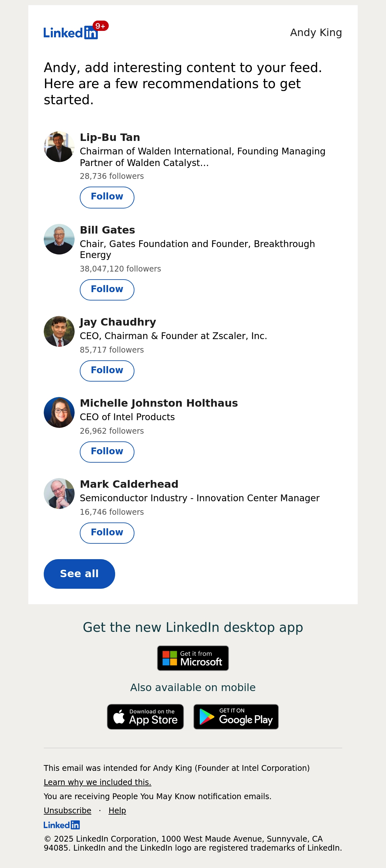Click 'CEO, Chairman & Founder at Zscaler' headline

173,336
